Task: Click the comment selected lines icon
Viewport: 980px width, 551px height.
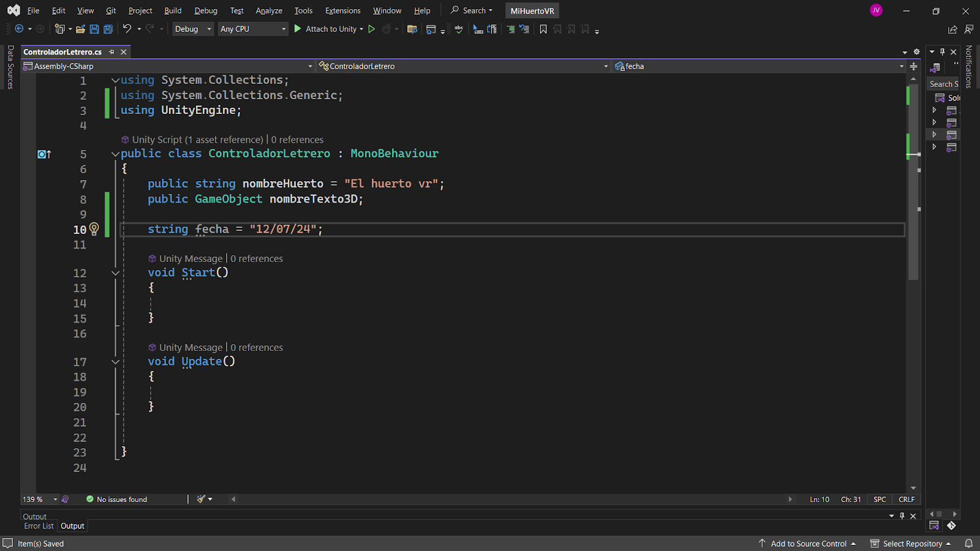Action: pos(511,29)
